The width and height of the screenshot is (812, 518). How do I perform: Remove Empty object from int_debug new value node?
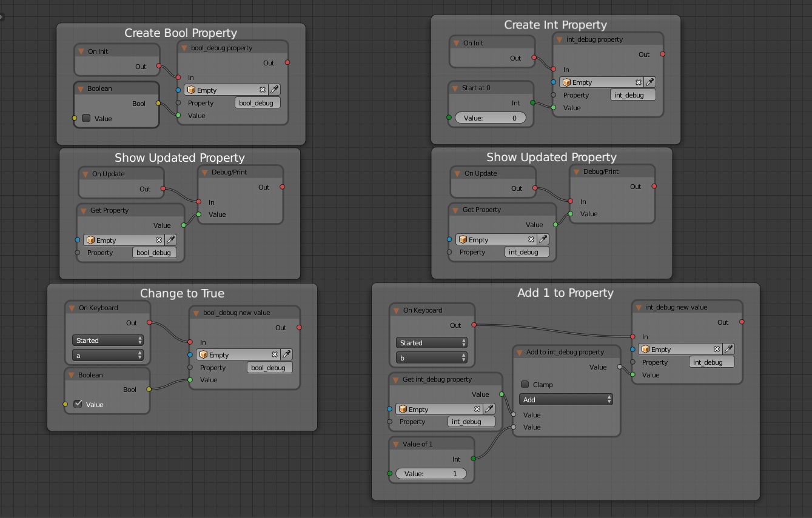coord(717,349)
